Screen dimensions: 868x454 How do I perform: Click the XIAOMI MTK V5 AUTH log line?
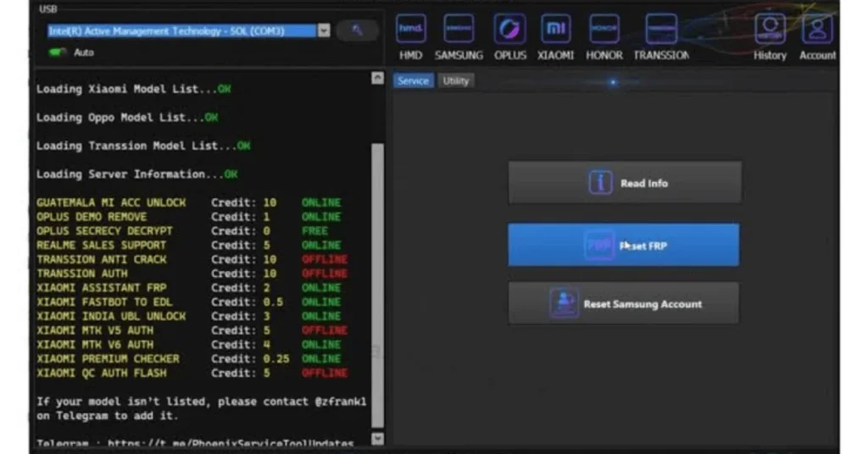[x=192, y=330]
